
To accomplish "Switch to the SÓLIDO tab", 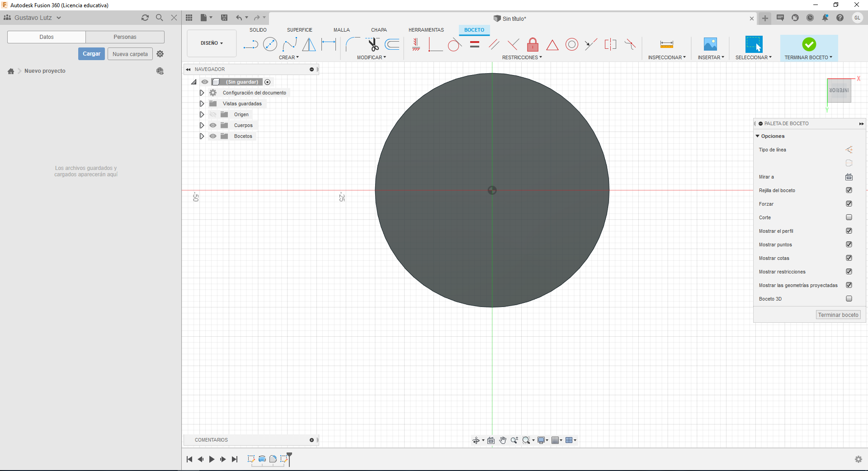I will [x=258, y=30].
